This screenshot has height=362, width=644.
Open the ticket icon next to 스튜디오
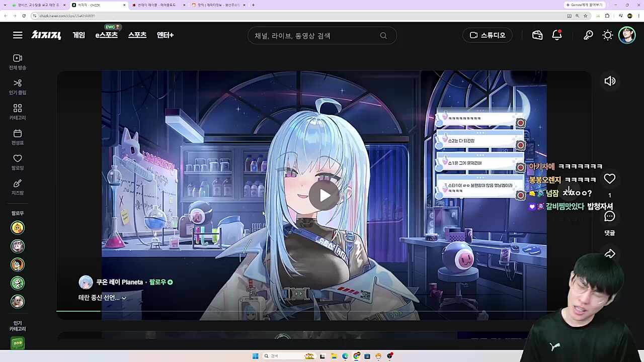point(537,35)
